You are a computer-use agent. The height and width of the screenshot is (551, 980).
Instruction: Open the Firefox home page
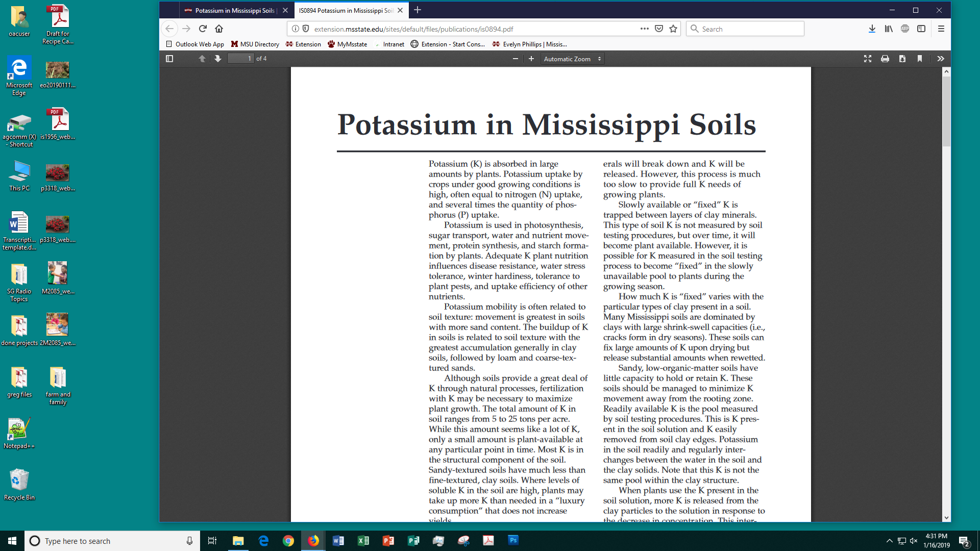pyautogui.click(x=219, y=29)
